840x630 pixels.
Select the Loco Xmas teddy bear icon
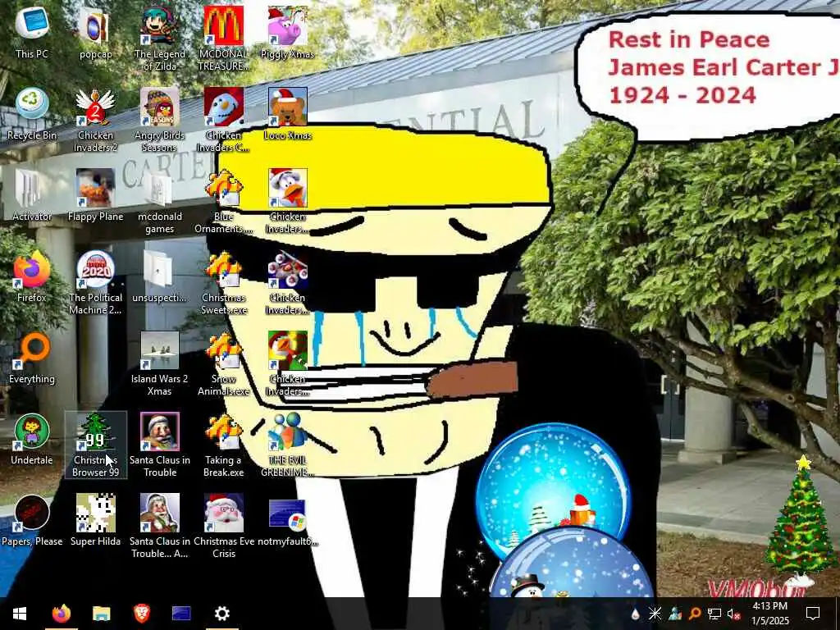pyautogui.click(x=288, y=115)
